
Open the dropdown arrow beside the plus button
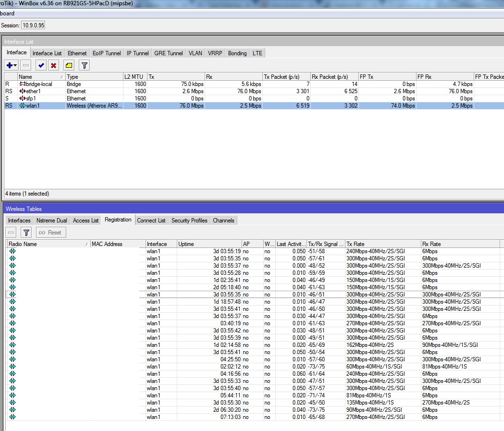[15, 65]
